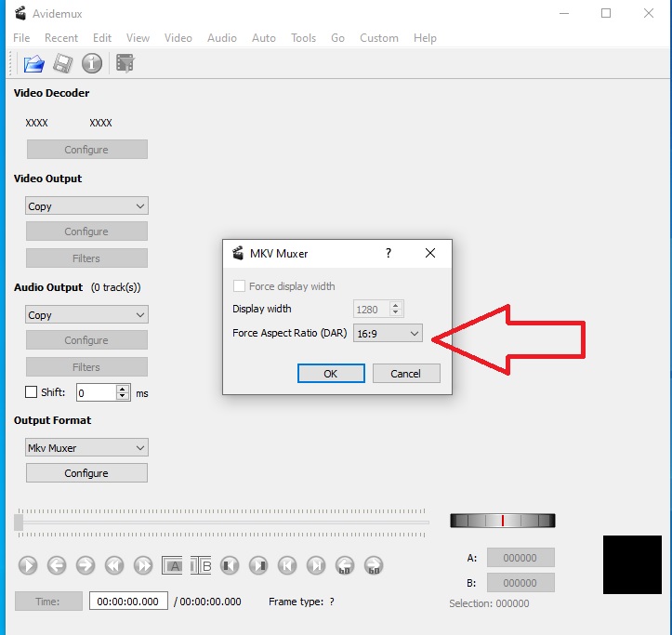Screen dimensions: 672x635
Task: Open the View menu
Action: point(138,38)
